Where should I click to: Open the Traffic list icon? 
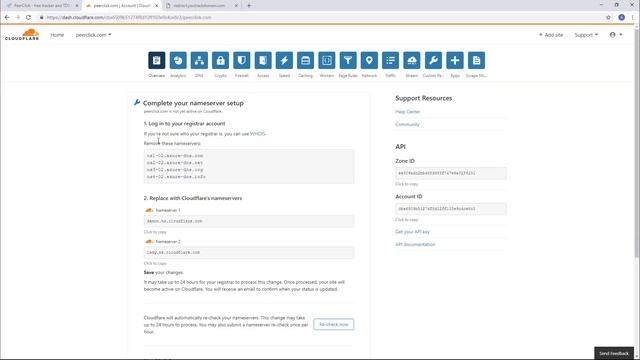click(x=390, y=60)
